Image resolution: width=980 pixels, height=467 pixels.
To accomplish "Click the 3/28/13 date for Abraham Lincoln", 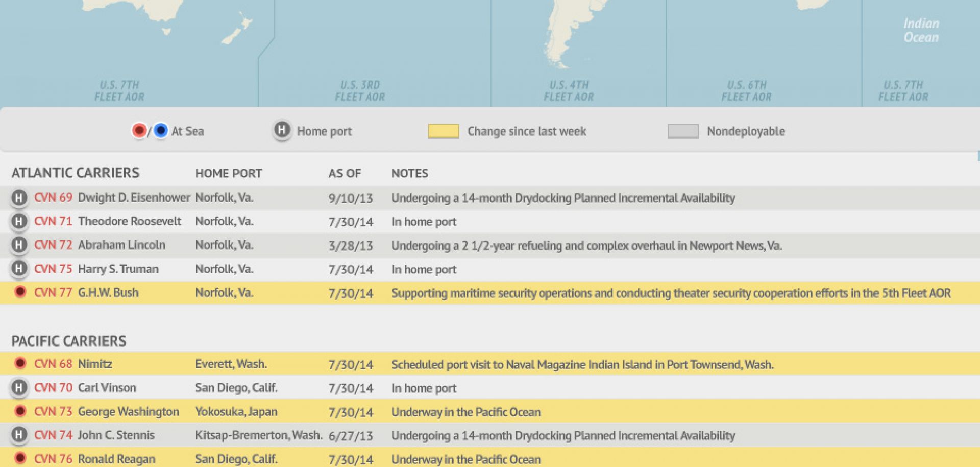I will pos(351,246).
